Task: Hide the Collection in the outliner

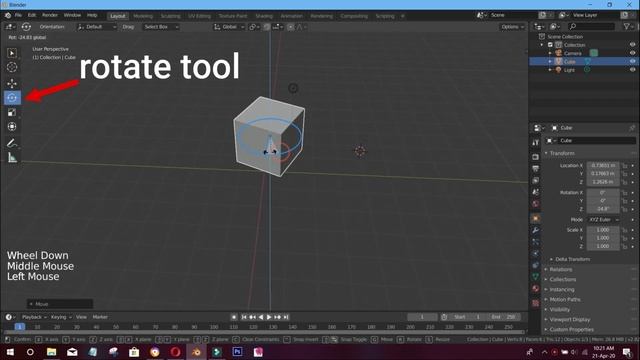Action: [x=632, y=45]
